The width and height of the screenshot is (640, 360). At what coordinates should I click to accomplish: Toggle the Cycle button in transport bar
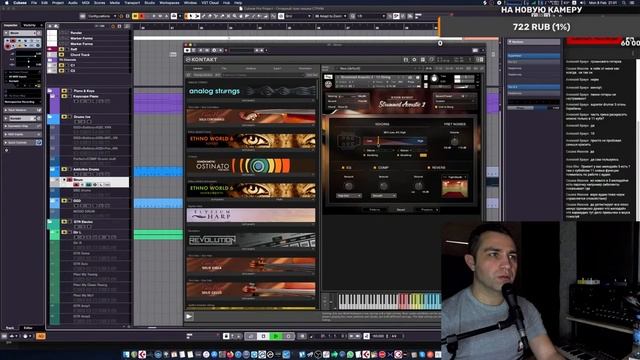pos(251,336)
